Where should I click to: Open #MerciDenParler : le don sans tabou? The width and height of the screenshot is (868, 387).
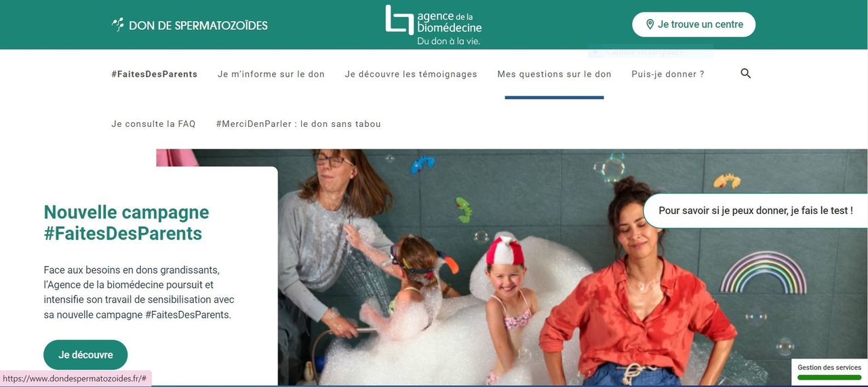(298, 124)
